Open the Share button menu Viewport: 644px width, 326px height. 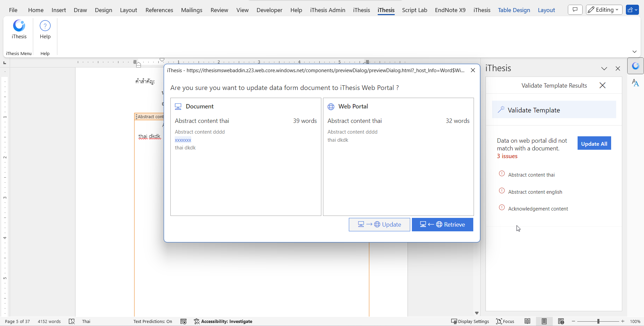pyautogui.click(x=632, y=10)
